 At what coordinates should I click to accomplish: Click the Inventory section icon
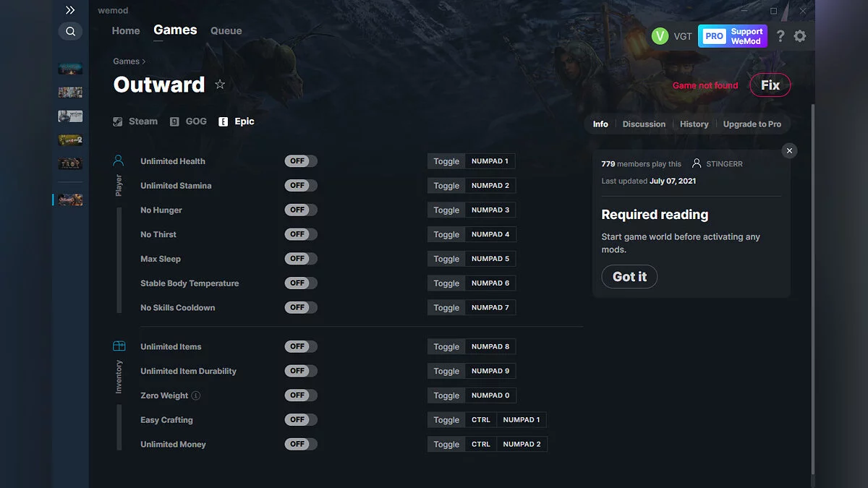[119, 346]
